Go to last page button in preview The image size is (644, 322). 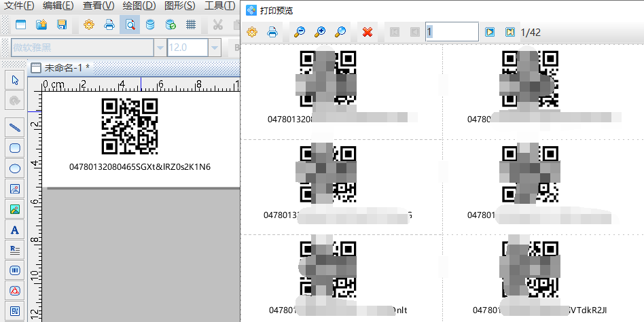pyautogui.click(x=509, y=32)
